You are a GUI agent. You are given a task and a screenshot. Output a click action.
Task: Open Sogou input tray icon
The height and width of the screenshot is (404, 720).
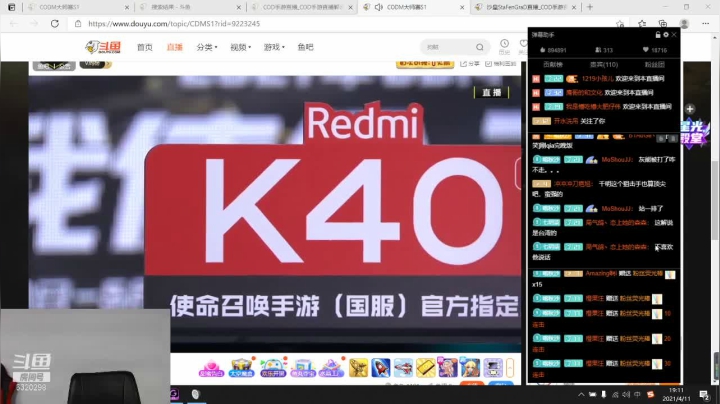coord(650,394)
